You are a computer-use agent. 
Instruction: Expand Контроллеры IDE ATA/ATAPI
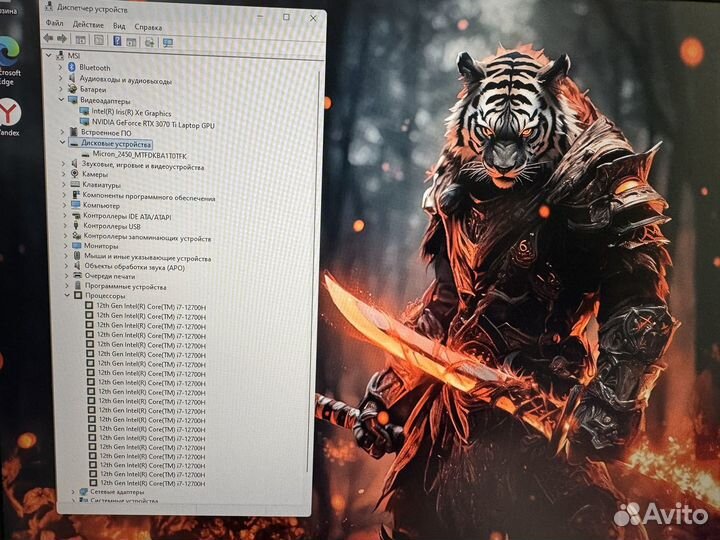pos(65,215)
